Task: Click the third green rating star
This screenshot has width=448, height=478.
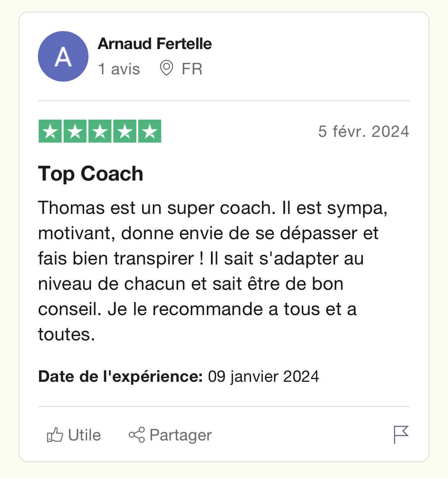Action: point(100,131)
